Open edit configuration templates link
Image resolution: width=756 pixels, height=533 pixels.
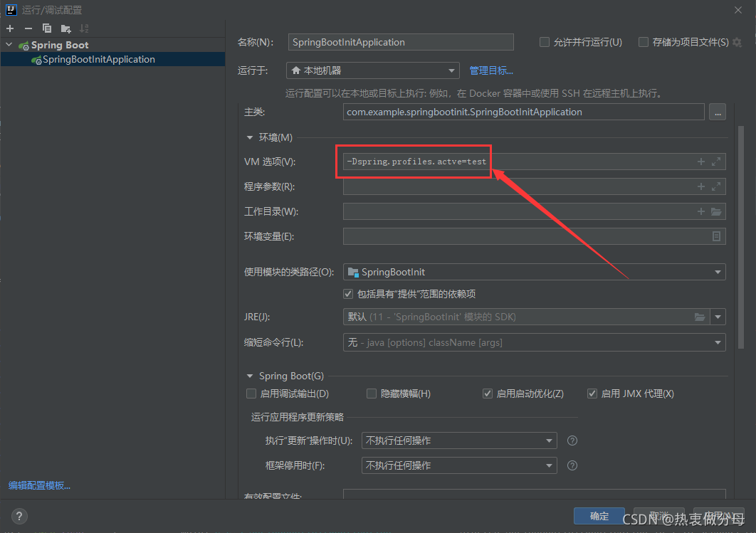(40, 486)
